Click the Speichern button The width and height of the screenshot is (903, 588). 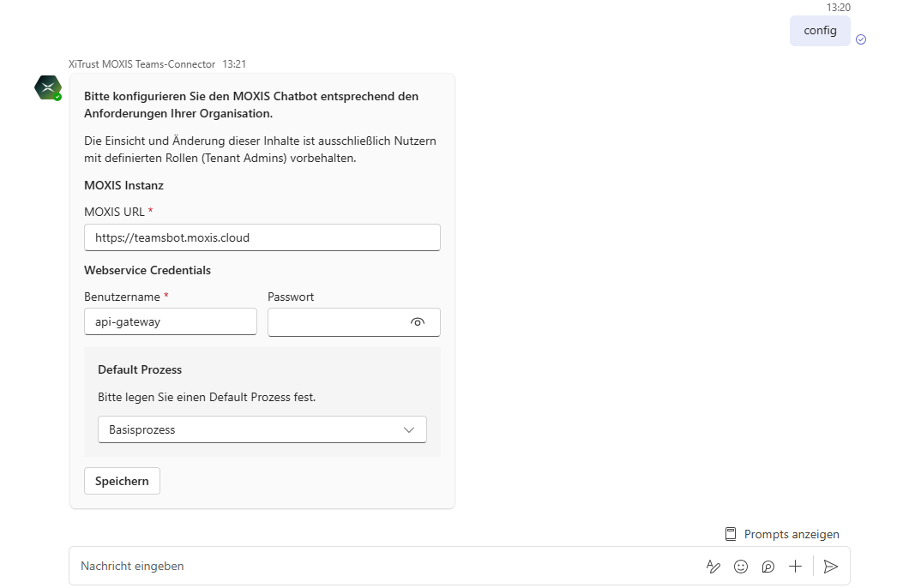coord(122,481)
